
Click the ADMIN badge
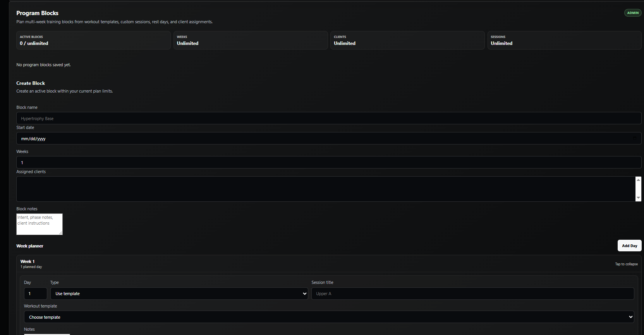633,13
